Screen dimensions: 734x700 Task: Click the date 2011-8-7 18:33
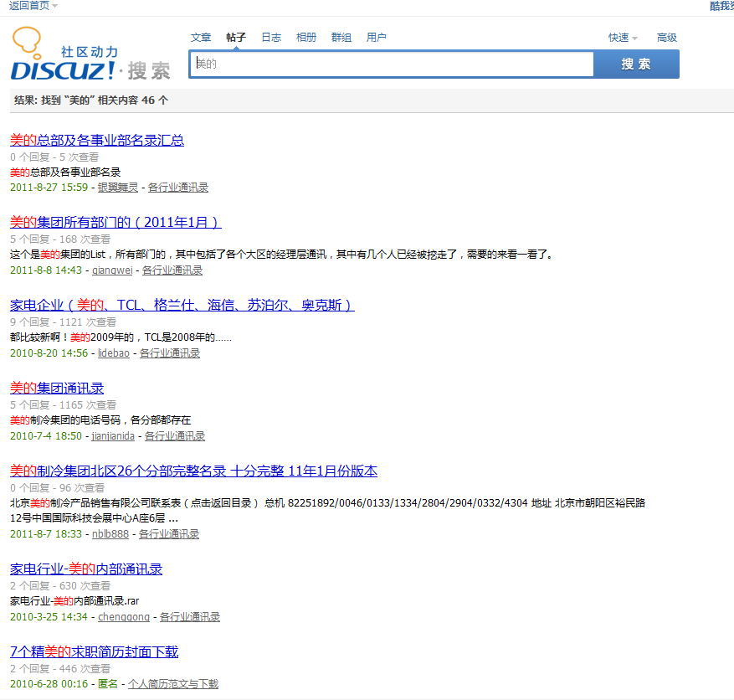[46, 533]
